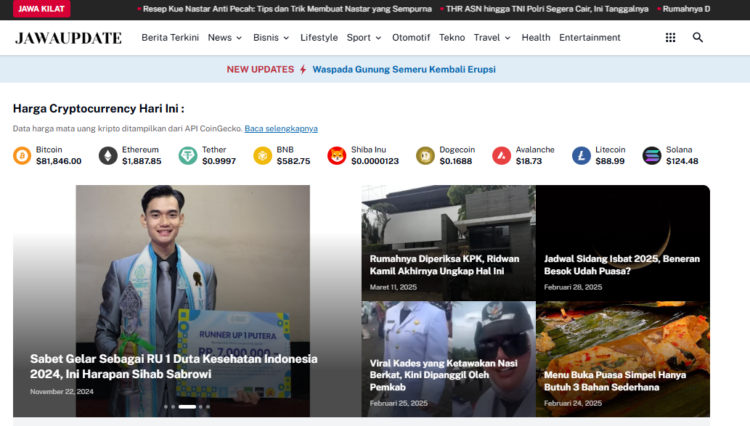Open Menu Buka Puasa Simpel article
This screenshot has width=750, height=426.
(615, 381)
